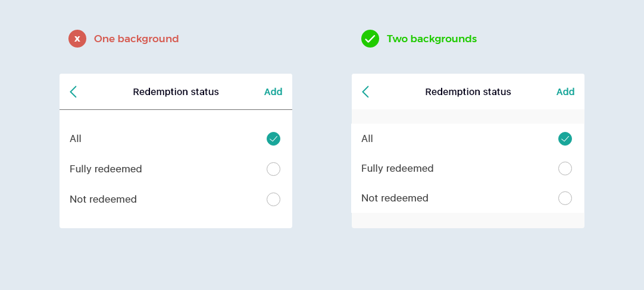
Task: Select the All radio in One background card
Action: pos(273,138)
